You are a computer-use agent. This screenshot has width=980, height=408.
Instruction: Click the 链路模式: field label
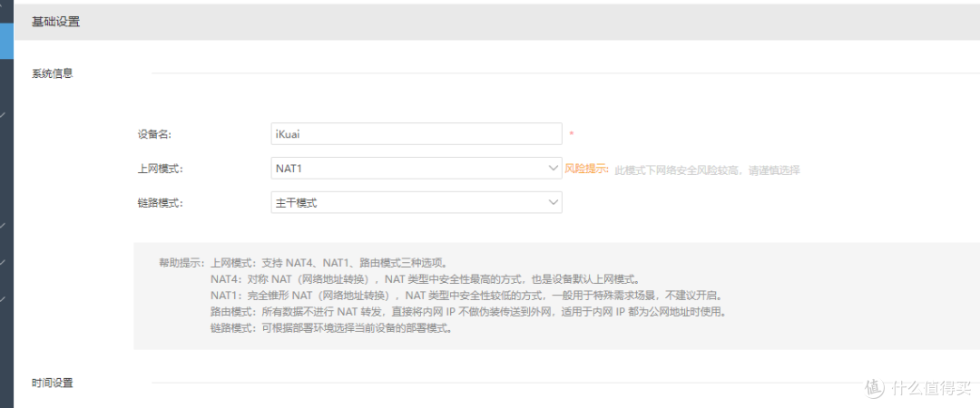coord(160,202)
